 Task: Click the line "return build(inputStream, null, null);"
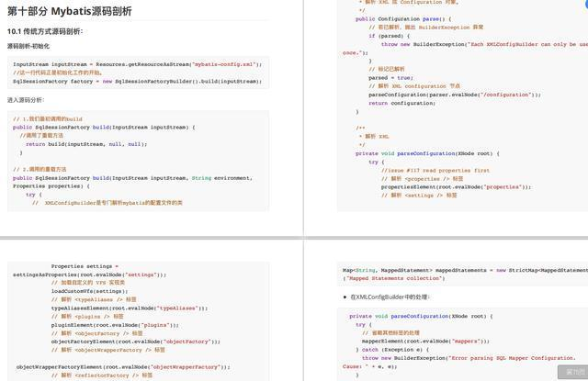[x=86, y=144]
